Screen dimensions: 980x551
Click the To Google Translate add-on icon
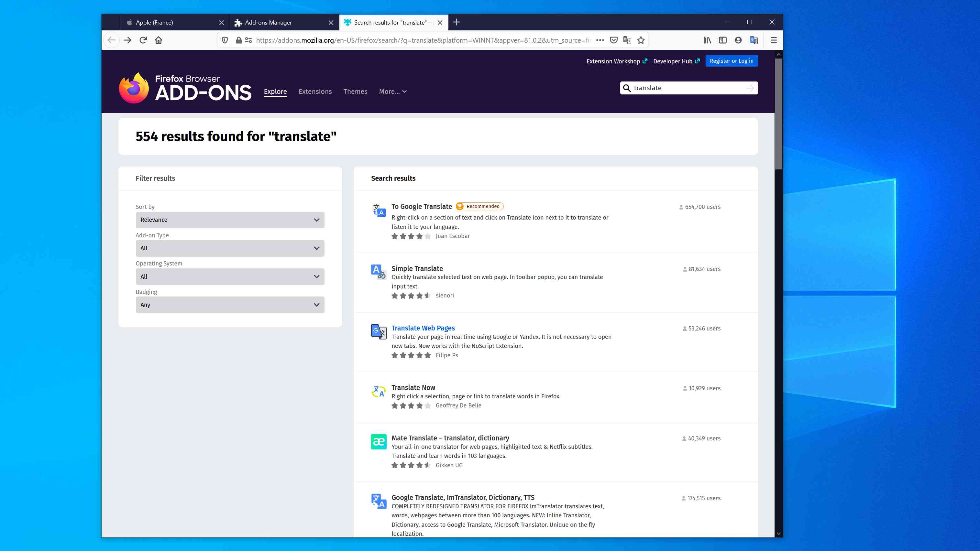pyautogui.click(x=379, y=210)
